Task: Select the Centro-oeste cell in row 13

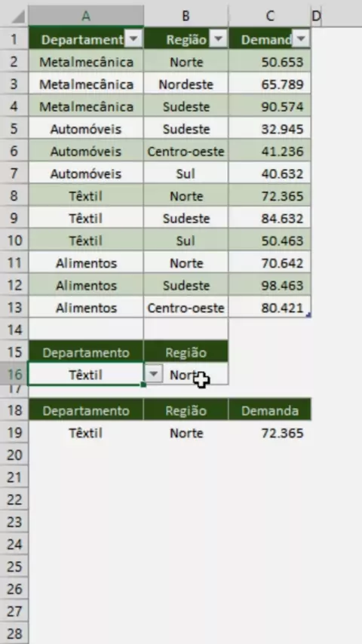Action: coord(186,308)
